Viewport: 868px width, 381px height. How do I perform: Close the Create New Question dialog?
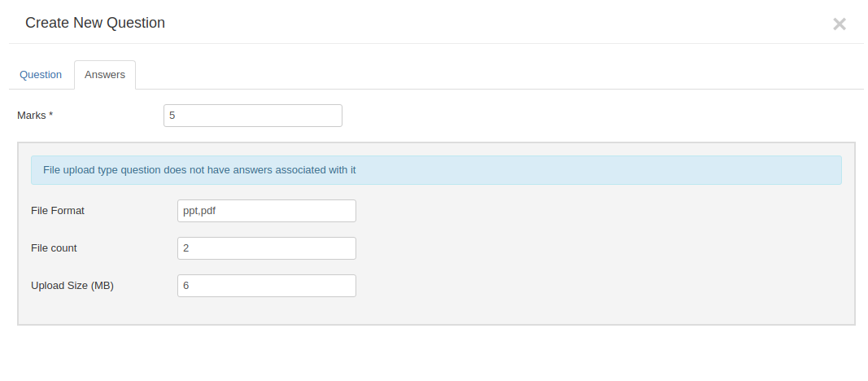pyautogui.click(x=840, y=24)
